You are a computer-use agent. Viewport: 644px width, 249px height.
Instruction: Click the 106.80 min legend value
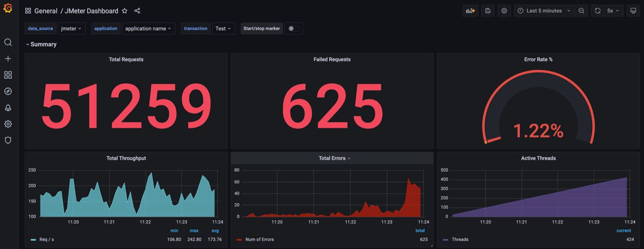pos(174,239)
